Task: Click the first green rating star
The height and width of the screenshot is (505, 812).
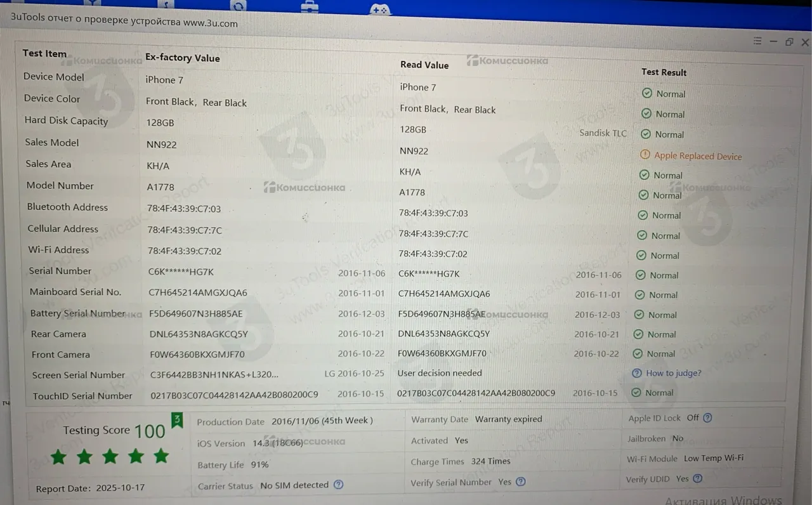Action: 58,457
